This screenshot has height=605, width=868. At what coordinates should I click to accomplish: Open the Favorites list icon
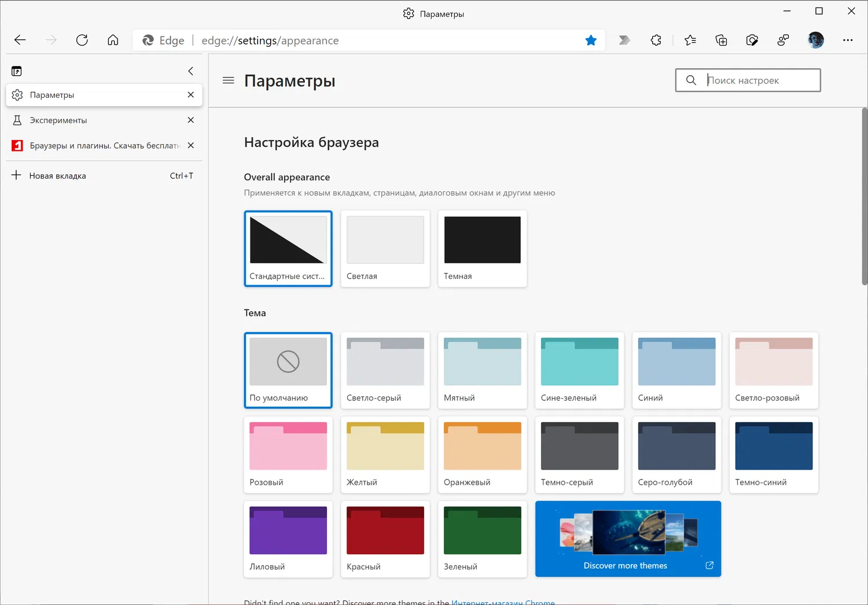(x=690, y=40)
